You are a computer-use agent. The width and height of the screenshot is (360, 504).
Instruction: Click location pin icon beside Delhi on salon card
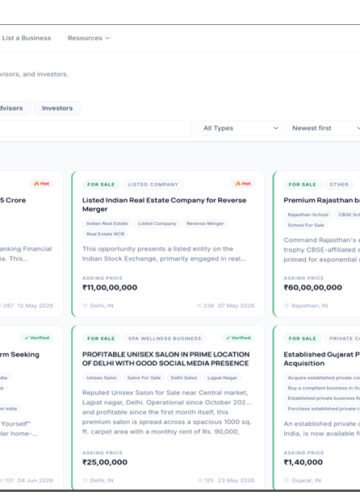tap(85, 480)
